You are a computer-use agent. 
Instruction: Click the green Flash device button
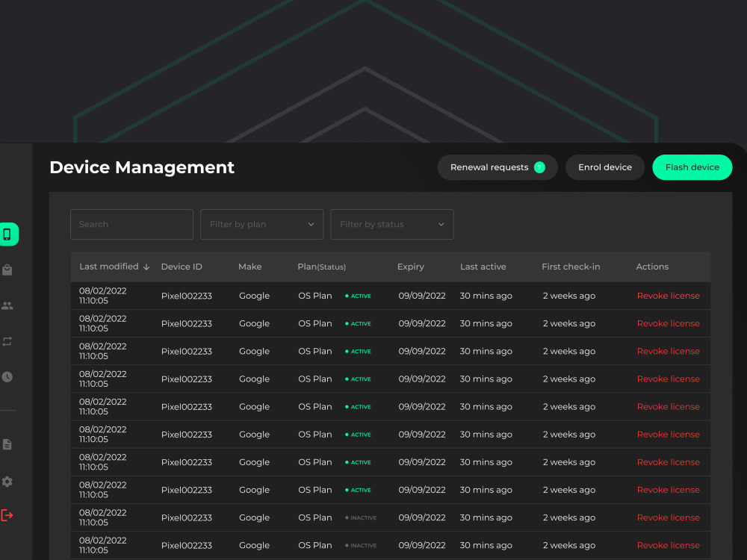pos(692,167)
